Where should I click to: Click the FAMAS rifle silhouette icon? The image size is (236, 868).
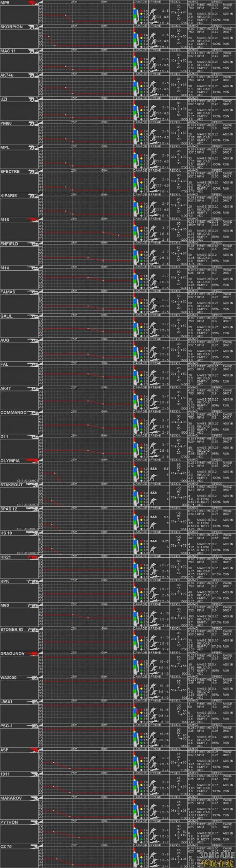pos(33,292)
